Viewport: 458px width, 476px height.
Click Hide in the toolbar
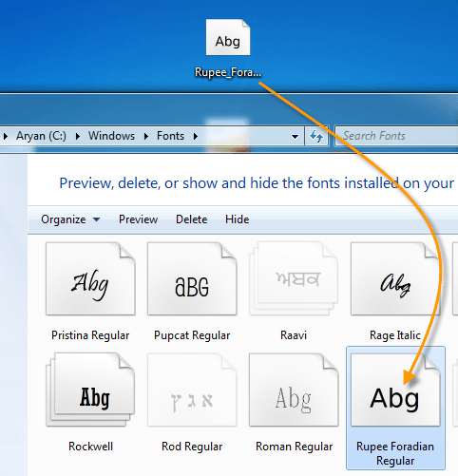click(237, 219)
